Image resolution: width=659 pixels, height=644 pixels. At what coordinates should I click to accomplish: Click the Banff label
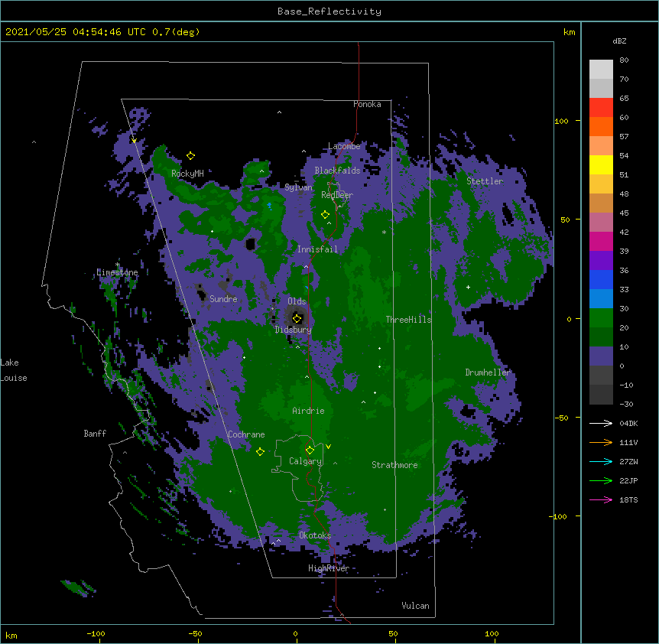pyautogui.click(x=95, y=434)
